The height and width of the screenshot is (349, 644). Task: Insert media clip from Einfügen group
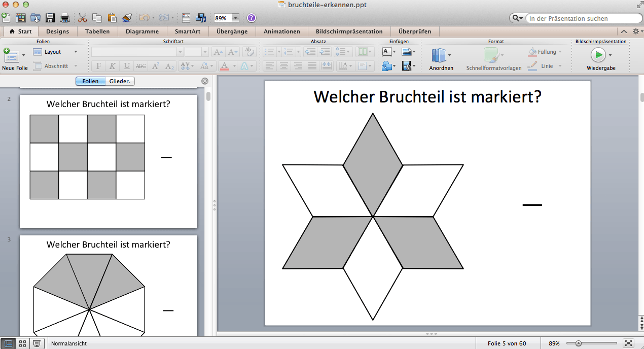[x=406, y=66]
